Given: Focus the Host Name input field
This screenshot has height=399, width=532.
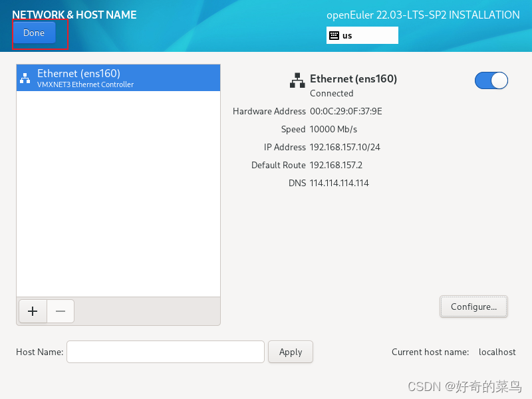Looking at the screenshot, I should coord(166,352).
